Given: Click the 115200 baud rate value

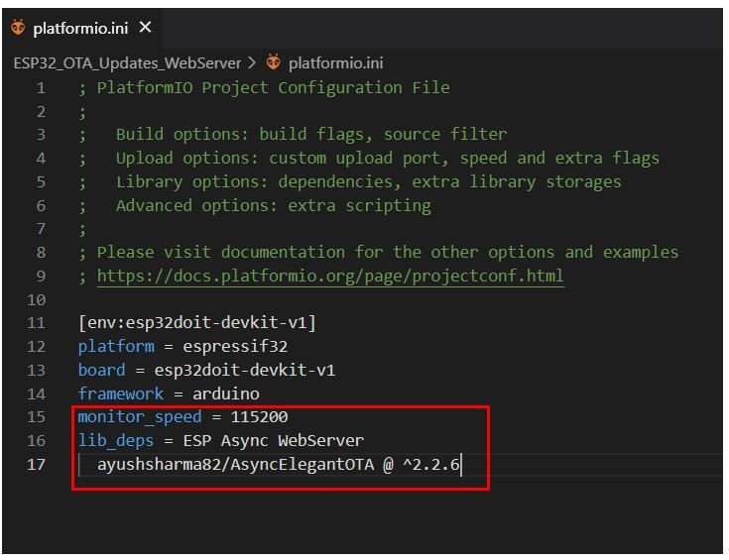Looking at the screenshot, I should [259, 417].
